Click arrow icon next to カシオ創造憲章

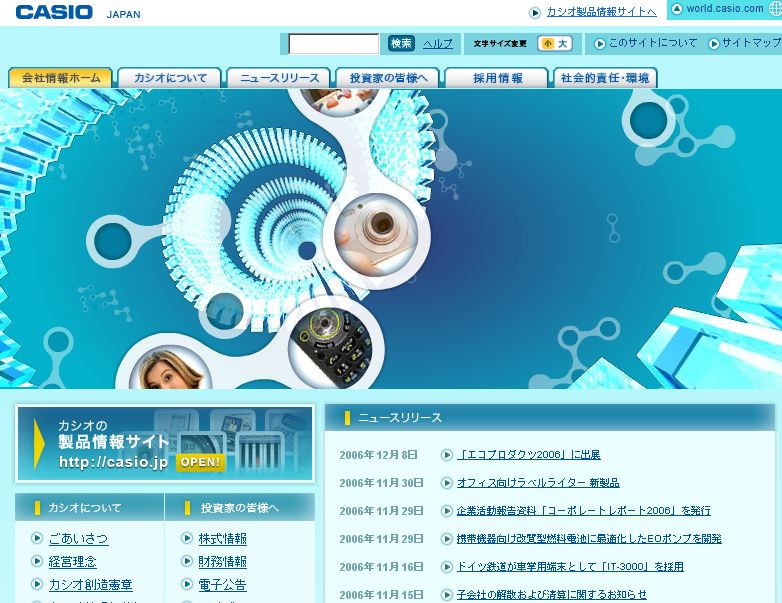37,584
